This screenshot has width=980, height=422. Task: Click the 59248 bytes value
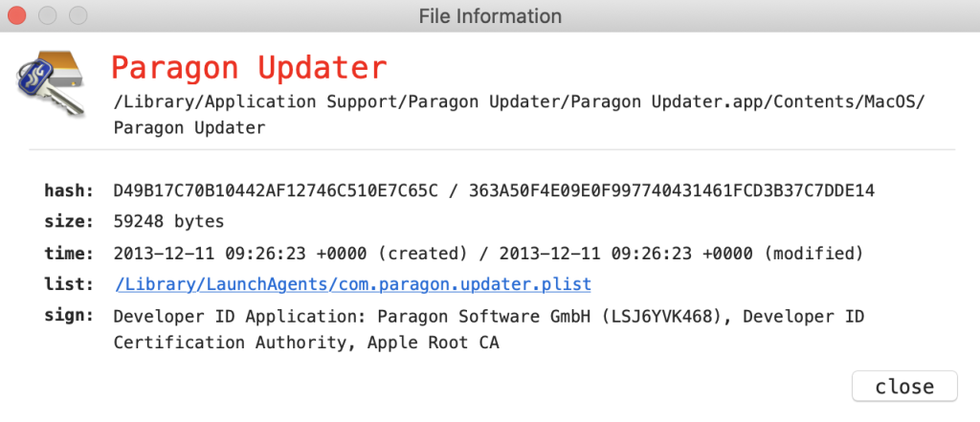(168, 222)
